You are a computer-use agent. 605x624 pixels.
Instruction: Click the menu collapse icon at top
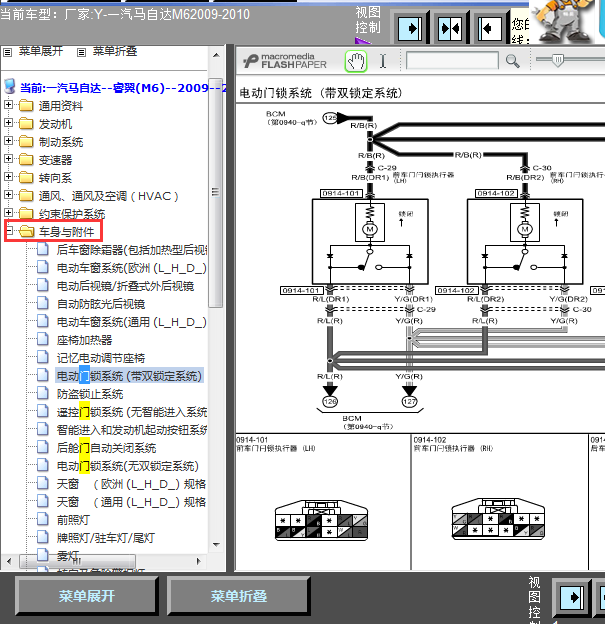(x=81, y=52)
